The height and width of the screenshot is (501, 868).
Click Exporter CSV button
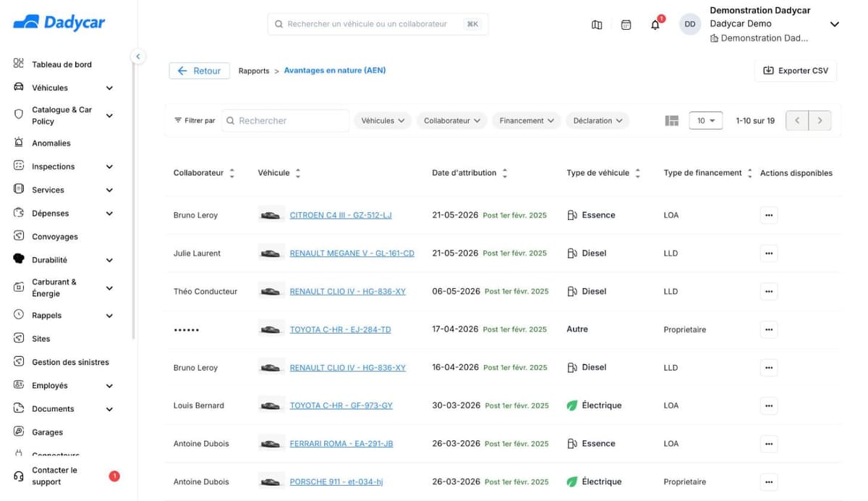[796, 71]
